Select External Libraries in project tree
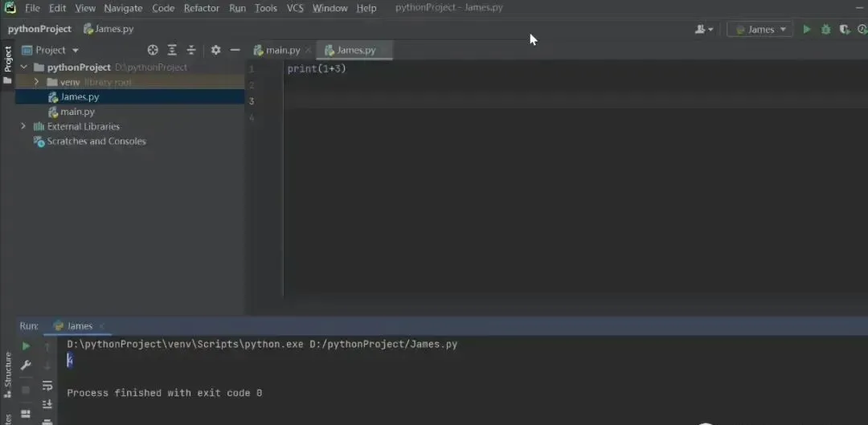The height and width of the screenshot is (425, 868). (x=129, y=126)
